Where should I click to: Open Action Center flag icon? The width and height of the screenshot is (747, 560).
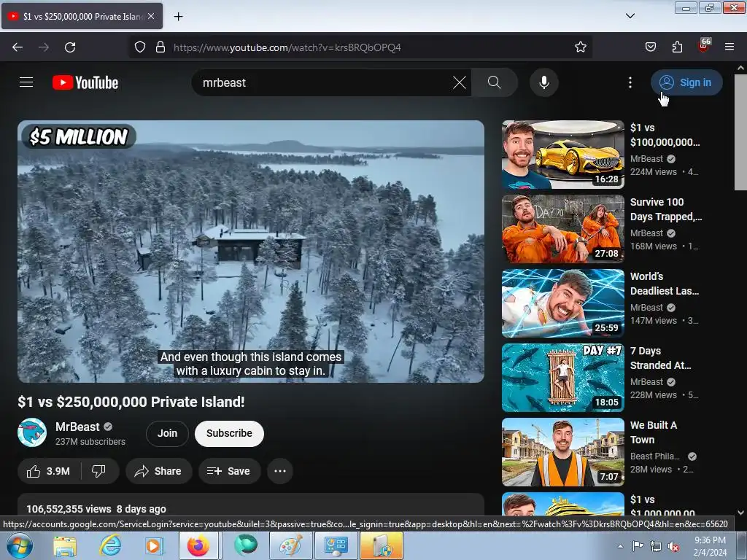click(x=638, y=546)
